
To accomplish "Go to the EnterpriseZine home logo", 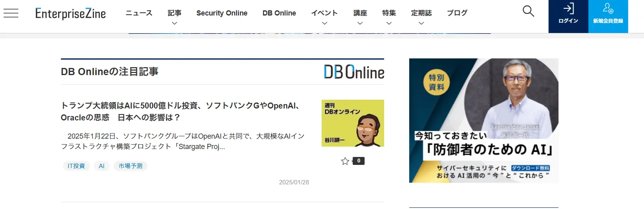I will click(70, 14).
